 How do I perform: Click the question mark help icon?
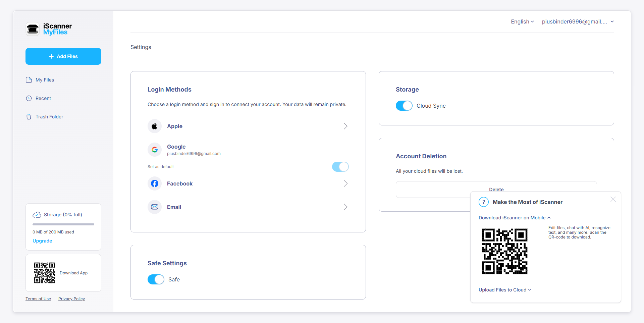(483, 202)
